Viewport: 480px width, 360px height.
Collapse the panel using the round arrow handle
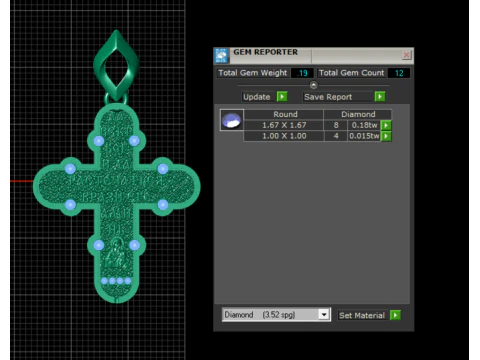pyautogui.click(x=313, y=85)
